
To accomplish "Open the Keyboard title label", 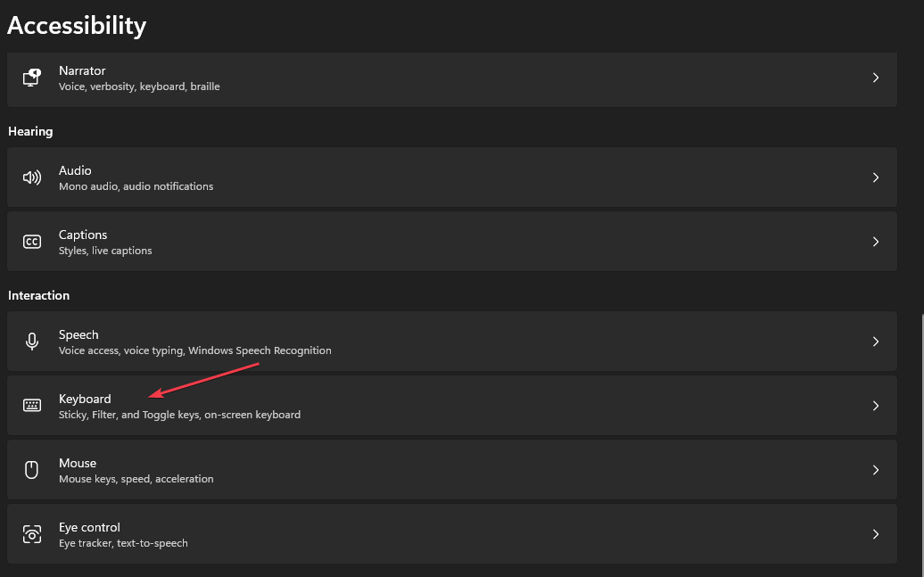I will (85, 399).
